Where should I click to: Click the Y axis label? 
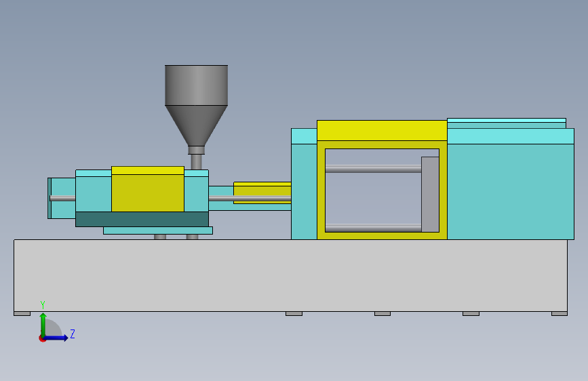(x=43, y=304)
